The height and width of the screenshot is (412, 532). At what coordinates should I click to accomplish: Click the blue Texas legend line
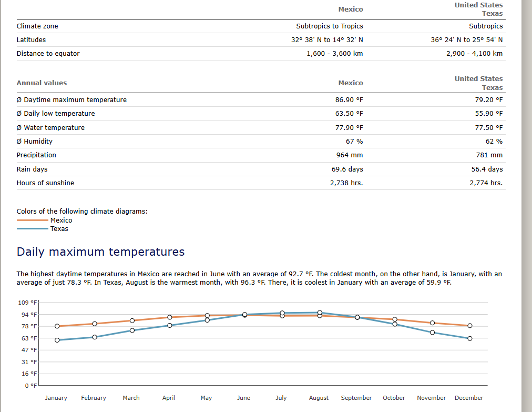pyautogui.click(x=32, y=228)
